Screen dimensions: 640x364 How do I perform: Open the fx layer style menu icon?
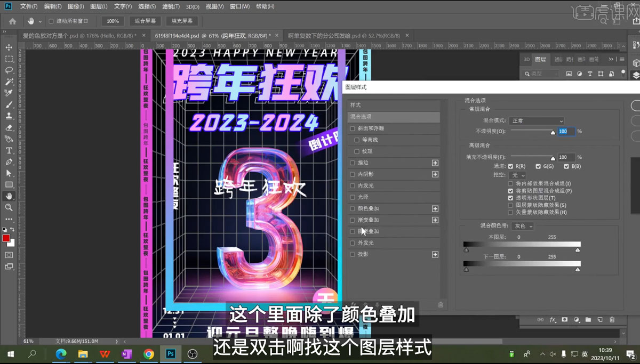click(553, 320)
